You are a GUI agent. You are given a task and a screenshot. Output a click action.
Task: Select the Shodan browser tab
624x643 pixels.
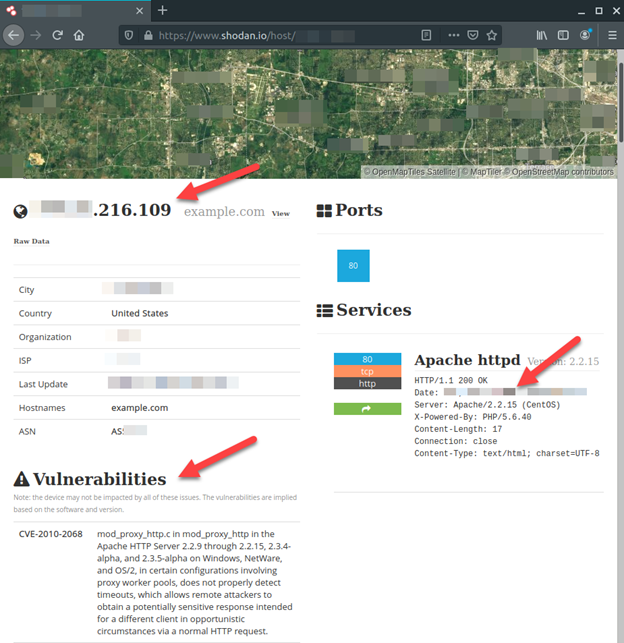click(75, 11)
